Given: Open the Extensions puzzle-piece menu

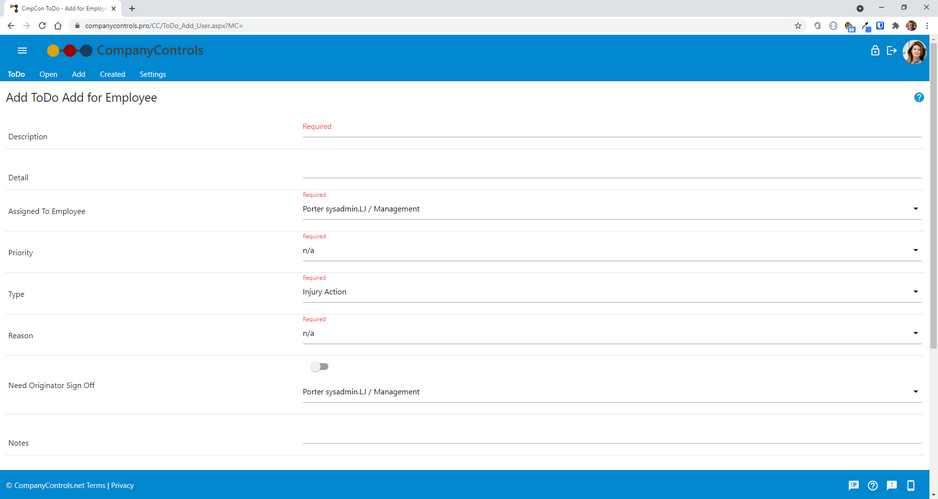Looking at the screenshot, I should (x=896, y=26).
